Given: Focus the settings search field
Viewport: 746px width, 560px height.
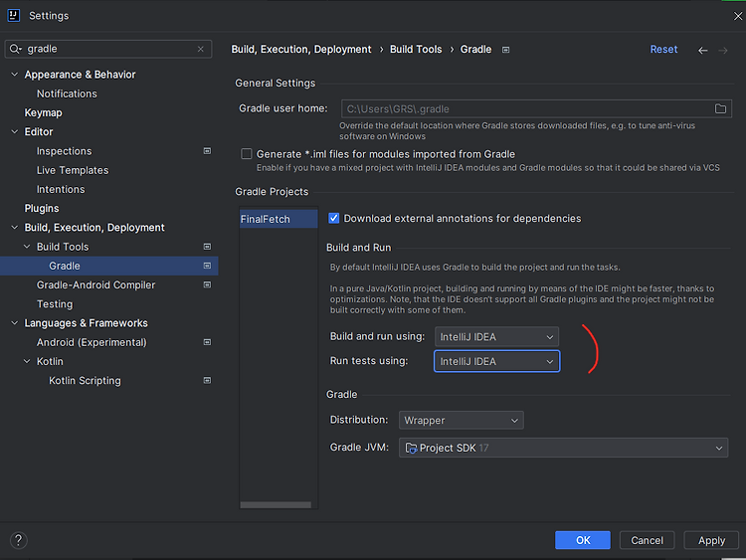Looking at the screenshot, I should 108,49.
